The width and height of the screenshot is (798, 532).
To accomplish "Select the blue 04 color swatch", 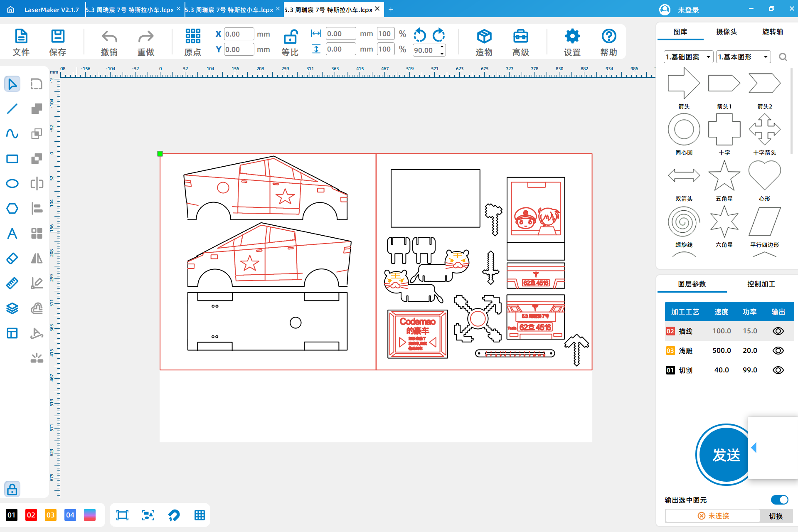I will pyautogui.click(x=70, y=515).
